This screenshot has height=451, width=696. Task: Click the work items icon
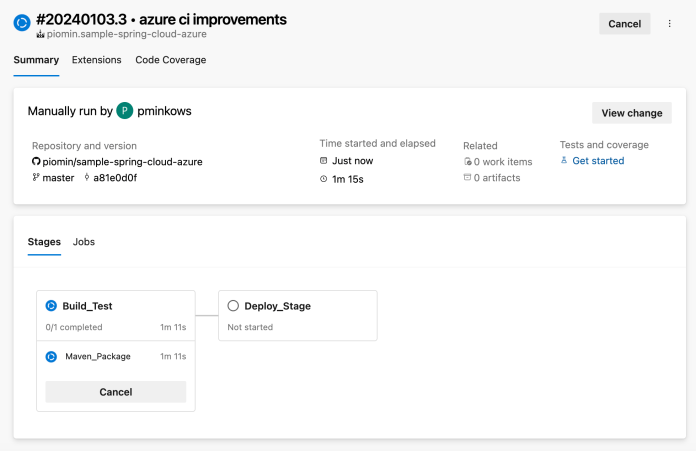point(467,162)
